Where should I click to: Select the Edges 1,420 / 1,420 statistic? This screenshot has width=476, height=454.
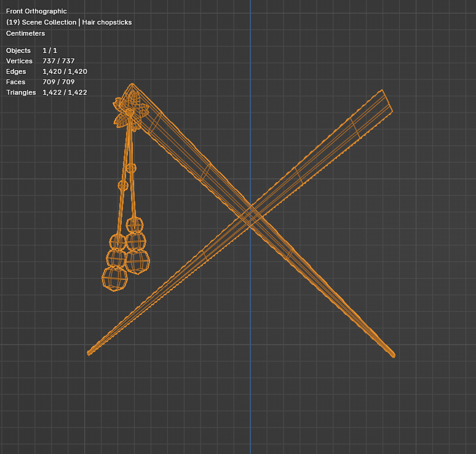pyautogui.click(x=47, y=71)
